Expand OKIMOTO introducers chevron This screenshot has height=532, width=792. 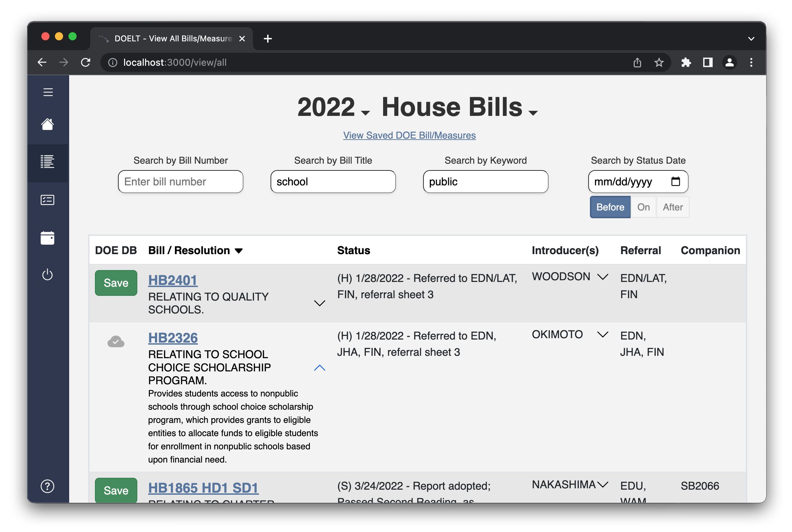coord(602,334)
